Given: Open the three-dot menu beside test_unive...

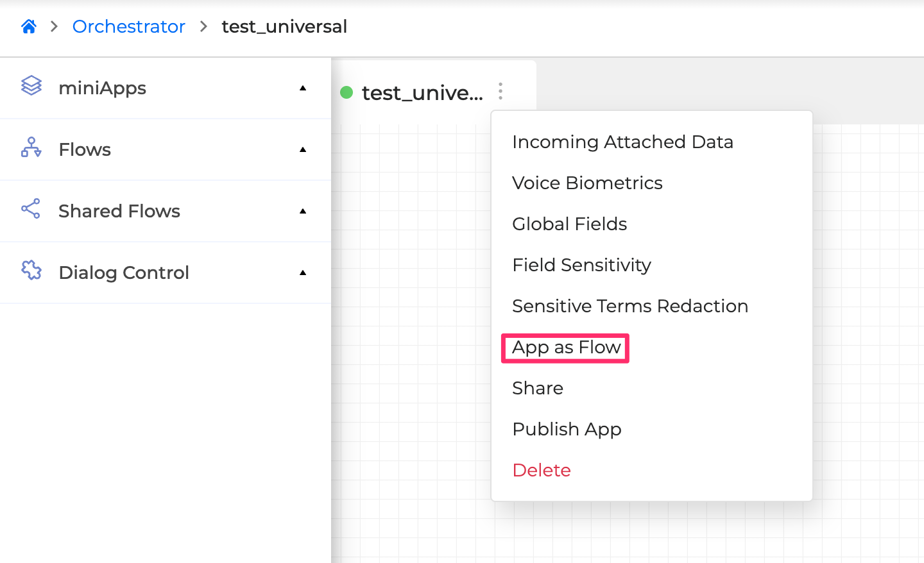Looking at the screenshot, I should (501, 92).
